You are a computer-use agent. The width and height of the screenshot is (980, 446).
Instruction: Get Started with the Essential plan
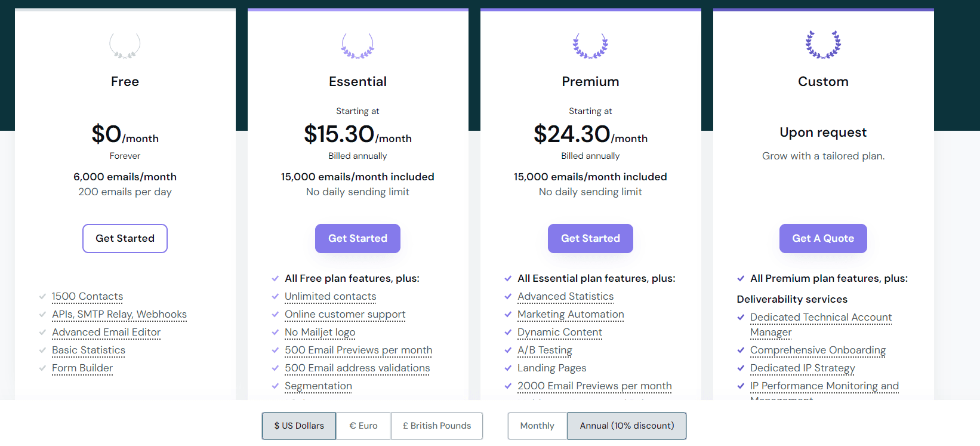(x=358, y=238)
